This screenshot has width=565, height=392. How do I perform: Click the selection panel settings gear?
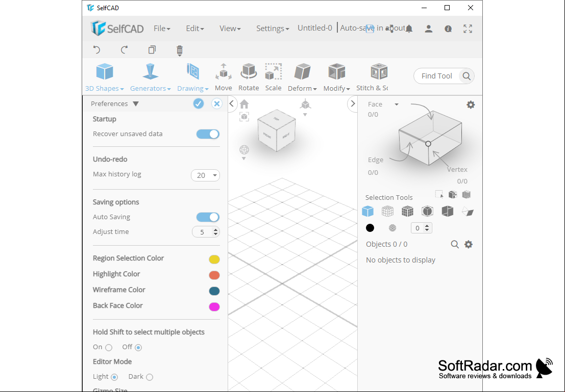pos(471,104)
